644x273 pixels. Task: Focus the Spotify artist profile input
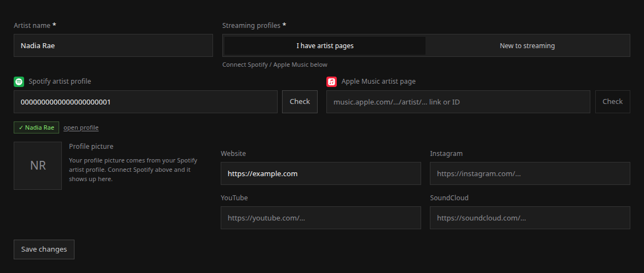tap(146, 102)
